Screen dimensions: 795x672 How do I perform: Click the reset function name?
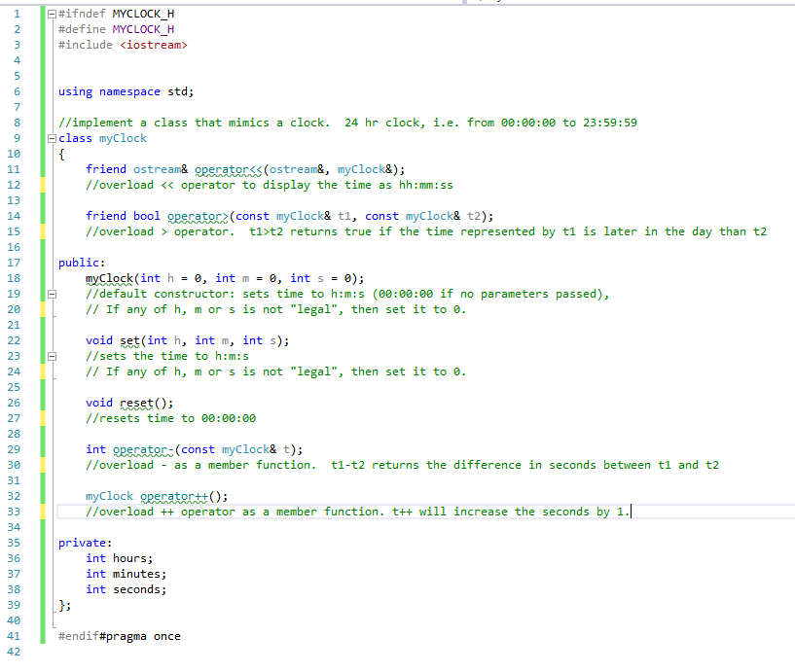[x=136, y=403]
